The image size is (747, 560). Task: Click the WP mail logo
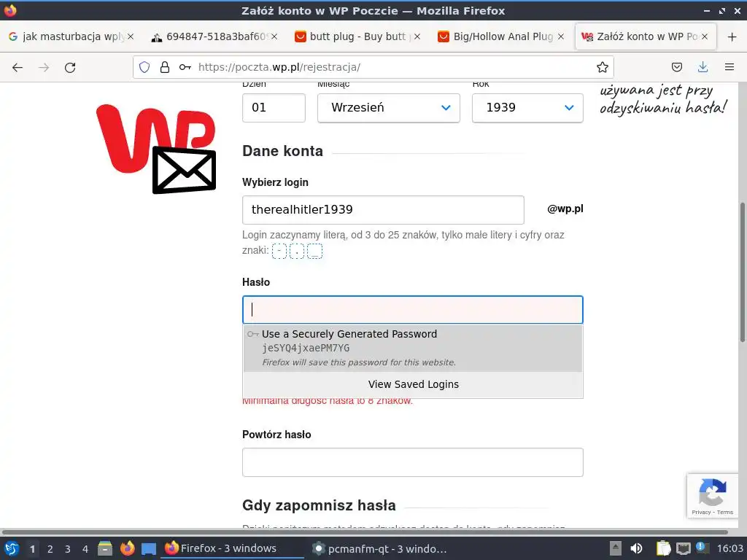[x=156, y=149]
